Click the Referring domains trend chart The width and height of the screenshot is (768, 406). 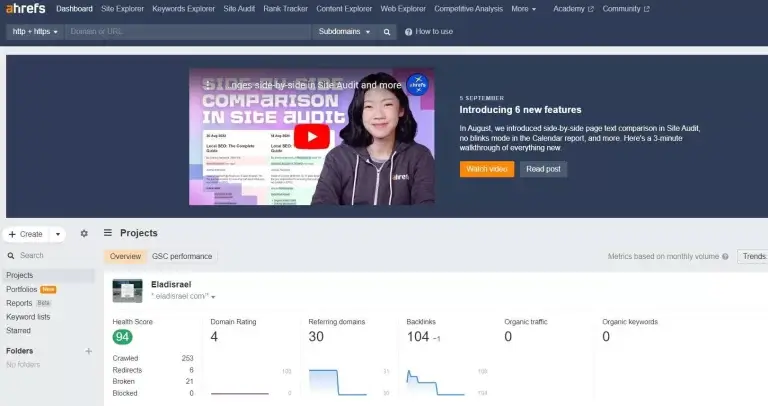(338, 382)
